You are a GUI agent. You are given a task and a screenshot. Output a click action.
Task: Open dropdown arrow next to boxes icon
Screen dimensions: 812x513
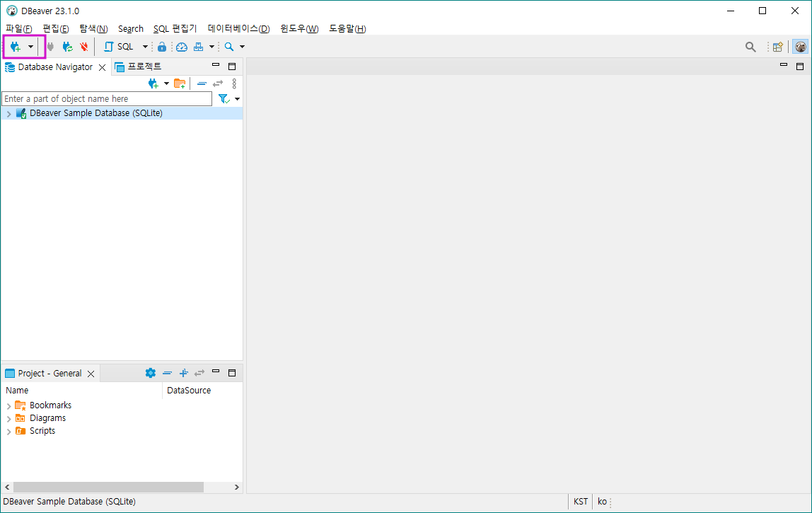point(211,47)
